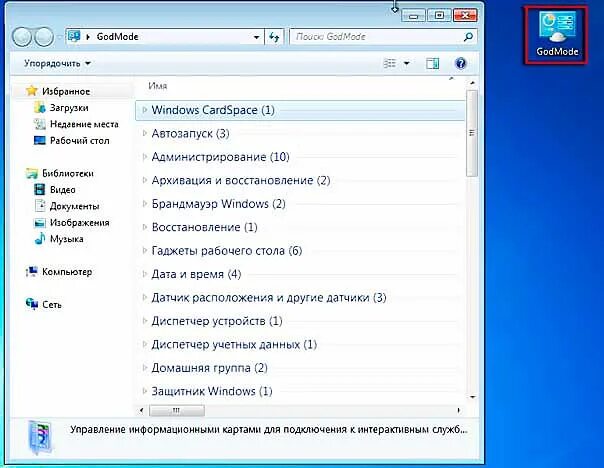Open the GodMode desktop icon
This screenshot has width=604, height=468.
click(x=556, y=35)
